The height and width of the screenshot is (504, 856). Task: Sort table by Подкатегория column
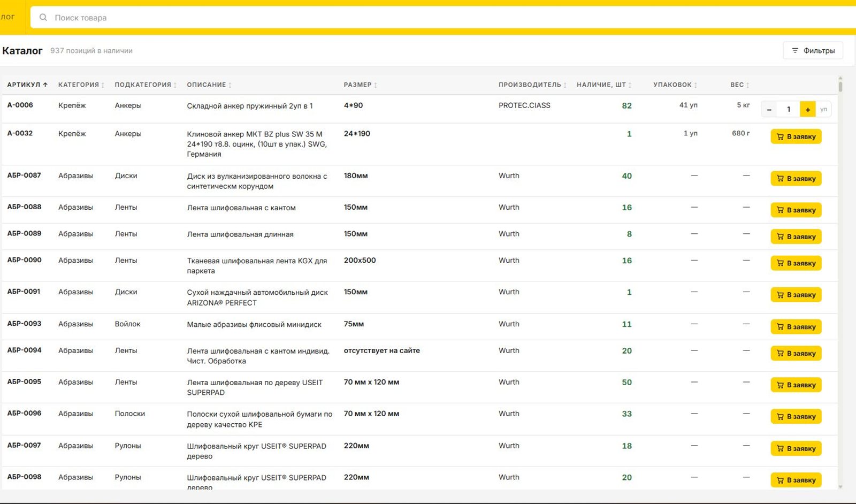point(145,85)
